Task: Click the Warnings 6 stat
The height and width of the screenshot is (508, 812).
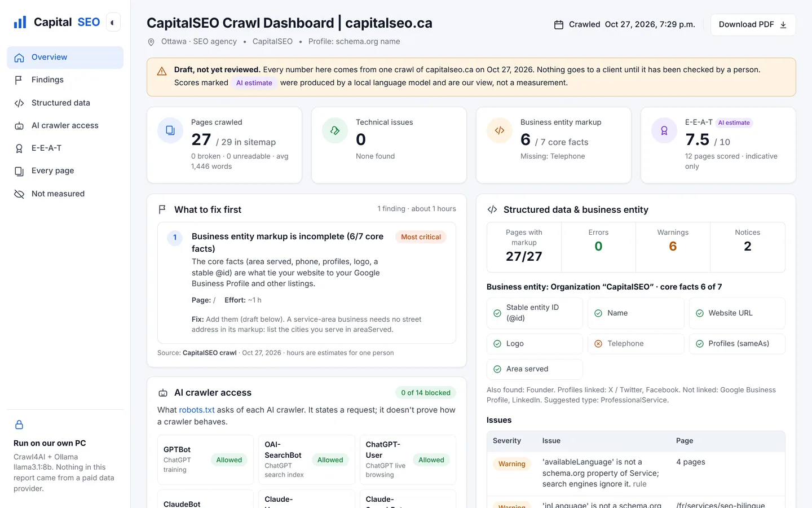Action: [x=673, y=247]
